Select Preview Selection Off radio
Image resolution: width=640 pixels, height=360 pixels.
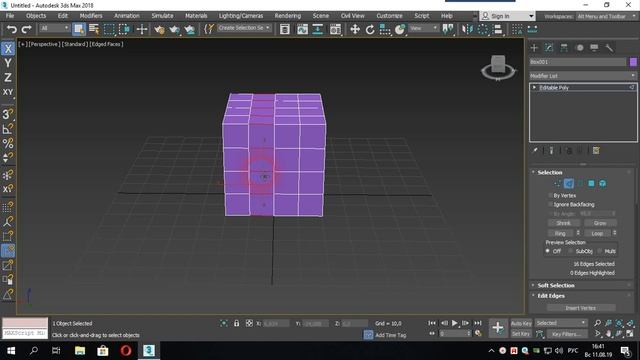(547, 251)
